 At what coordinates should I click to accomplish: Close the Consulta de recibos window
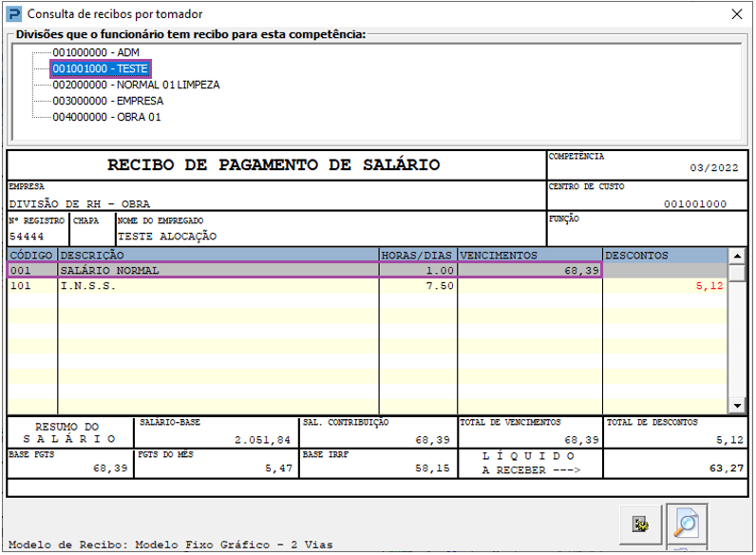737,14
